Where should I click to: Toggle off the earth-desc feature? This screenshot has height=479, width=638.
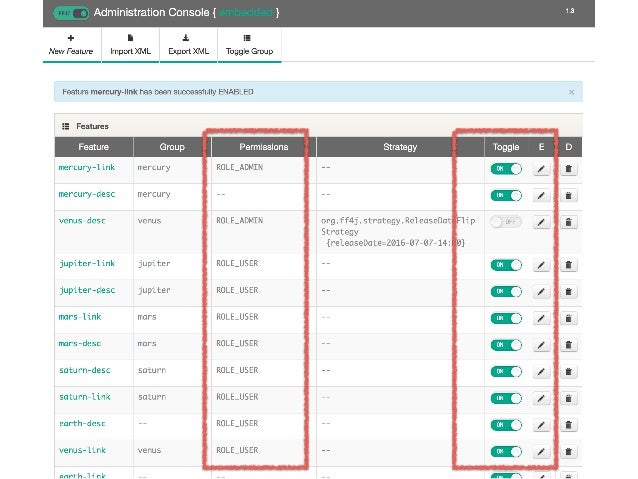(506, 425)
